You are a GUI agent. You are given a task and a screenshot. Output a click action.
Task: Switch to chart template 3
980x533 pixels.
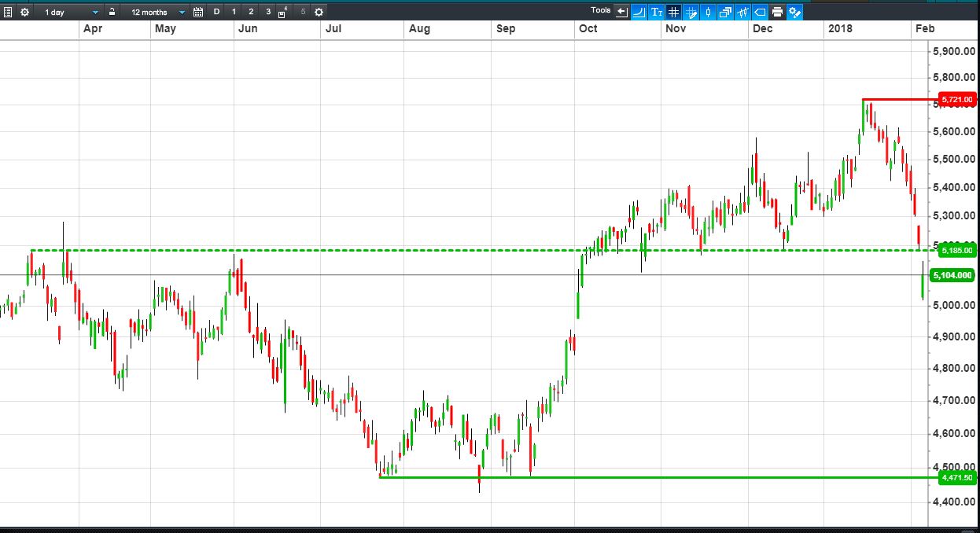[268, 12]
